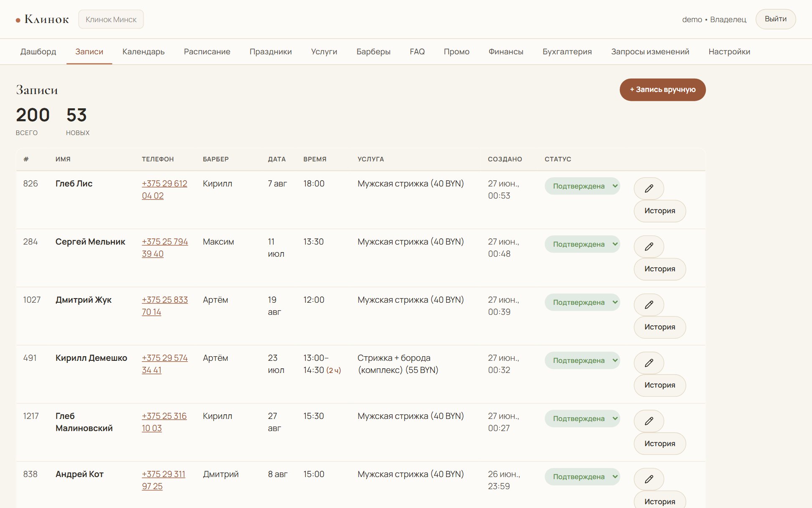This screenshot has width=812, height=508.
Task: Open История for Андрей Кот
Action: [x=660, y=500]
